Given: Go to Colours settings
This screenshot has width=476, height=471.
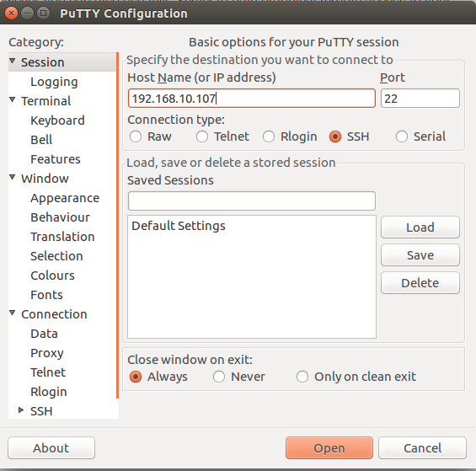Looking at the screenshot, I should pos(52,276).
